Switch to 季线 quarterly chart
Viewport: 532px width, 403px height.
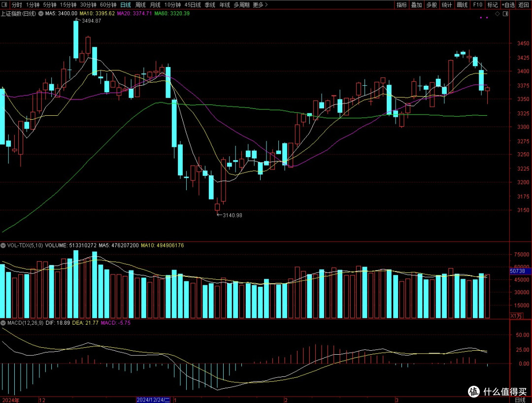click(x=210, y=5)
